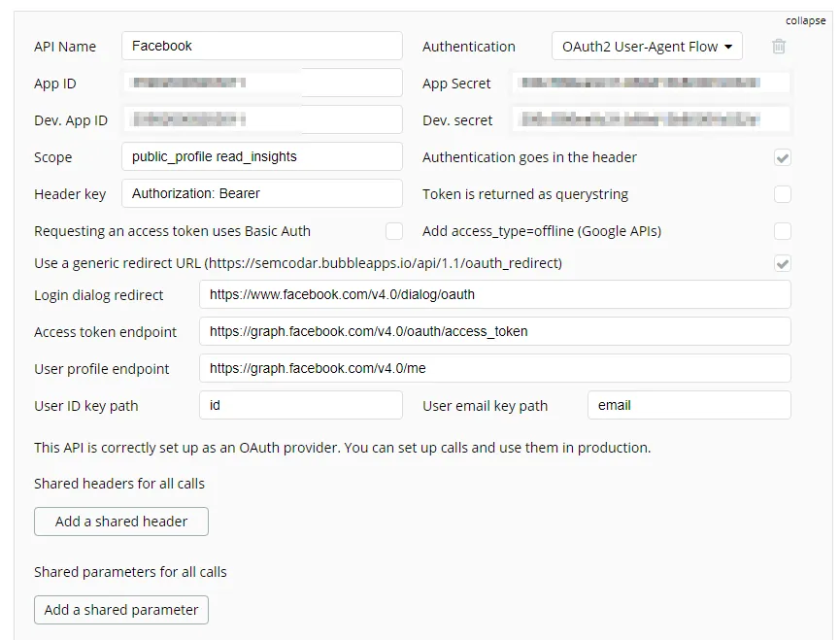Click the App Secret field

point(651,84)
